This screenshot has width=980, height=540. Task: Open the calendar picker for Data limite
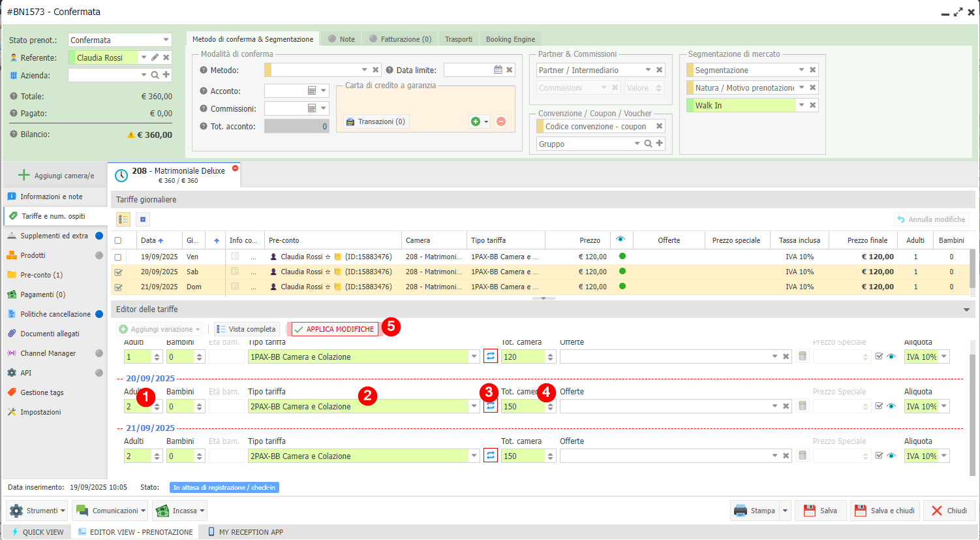click(498, 70)
